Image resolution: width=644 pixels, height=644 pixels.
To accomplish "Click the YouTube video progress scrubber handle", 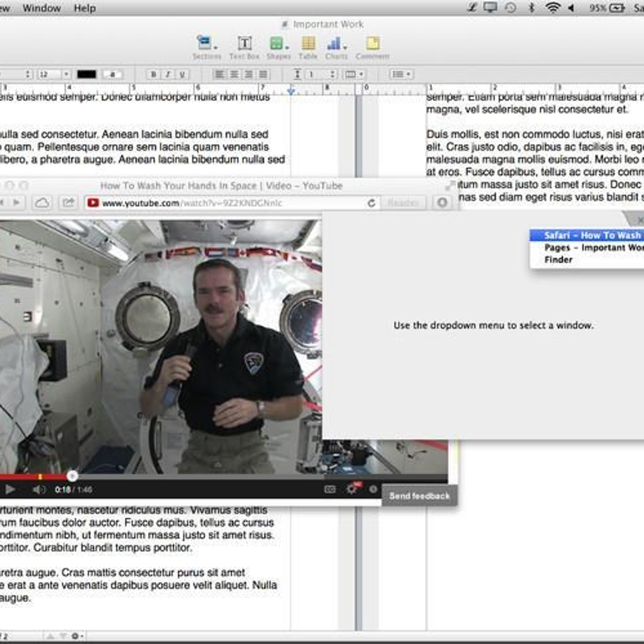I will click(72, 477).
